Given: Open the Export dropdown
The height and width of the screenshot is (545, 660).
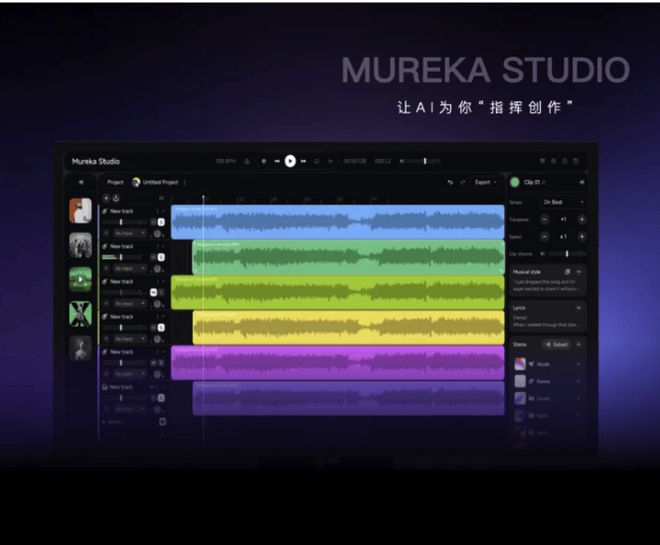Looking at the screenshot, I should pos(485,182).
